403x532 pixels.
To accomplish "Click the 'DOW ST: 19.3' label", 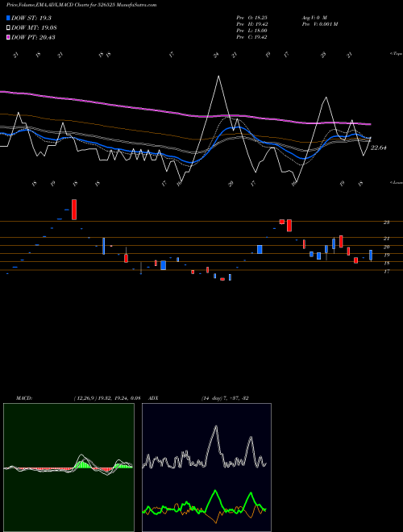I will tap(31, 18).
